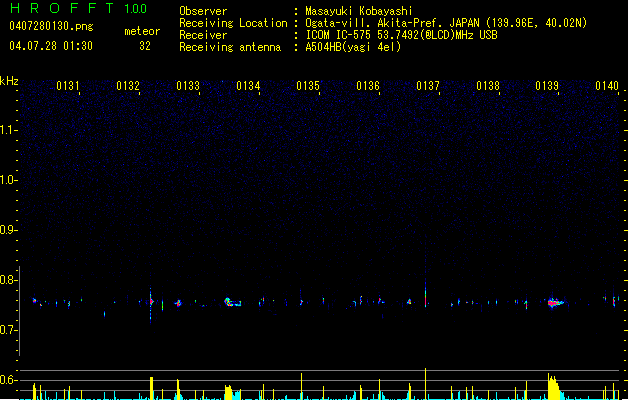Click the wide yellow intensity block under 0139
629x400 pixels.
click(554, 387)
